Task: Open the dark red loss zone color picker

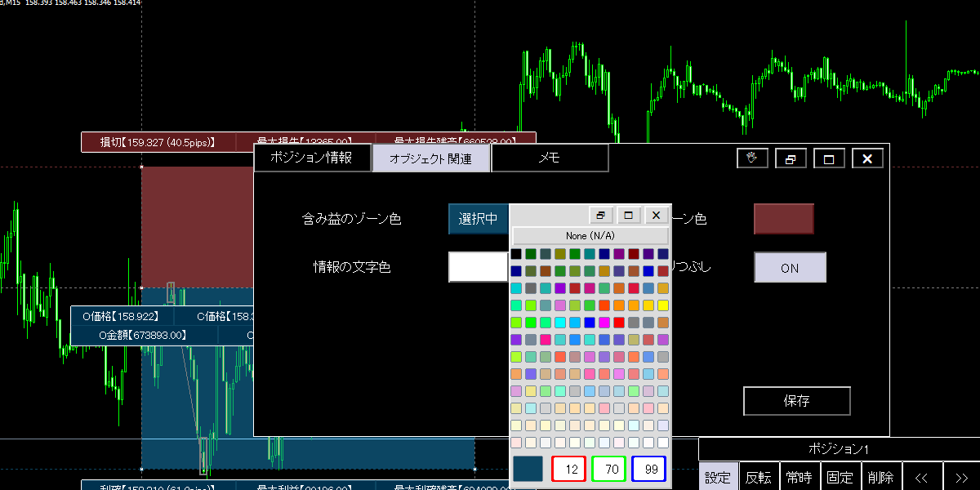Action: point(783,219)
